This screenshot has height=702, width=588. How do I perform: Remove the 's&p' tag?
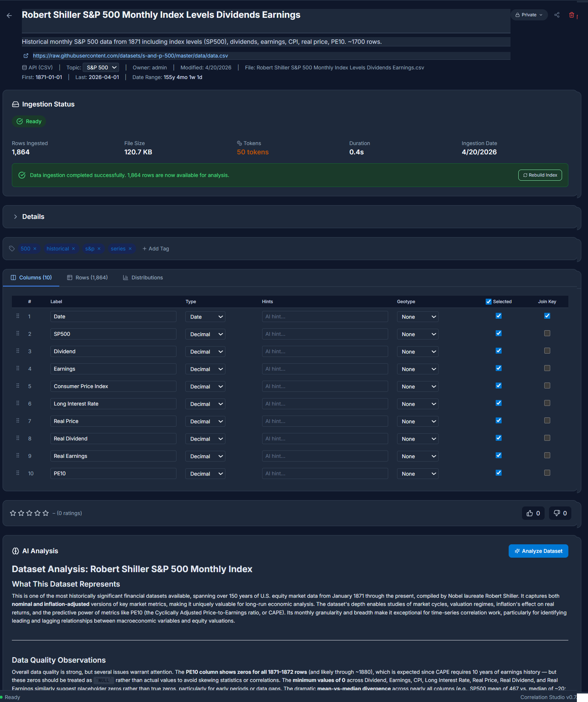99,249
